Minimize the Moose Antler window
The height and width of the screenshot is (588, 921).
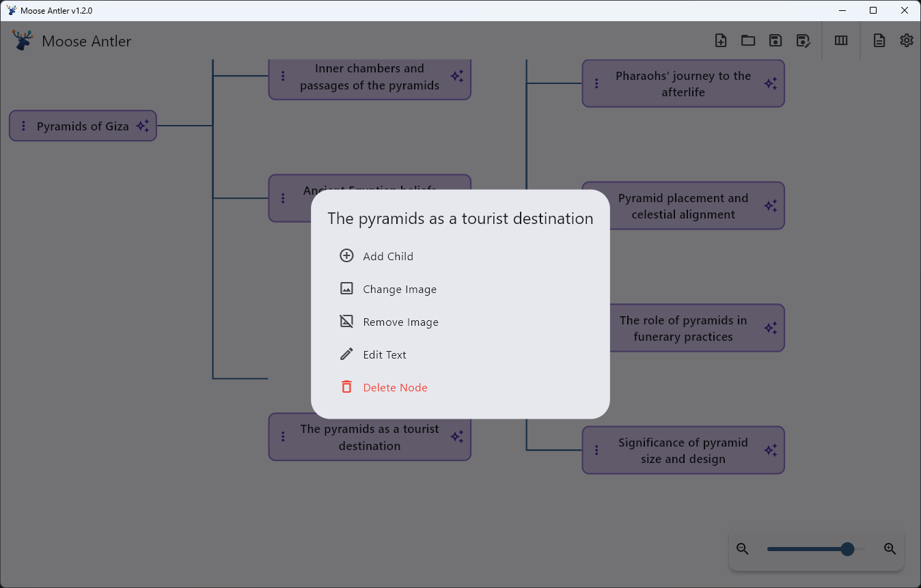pos(842,10)
